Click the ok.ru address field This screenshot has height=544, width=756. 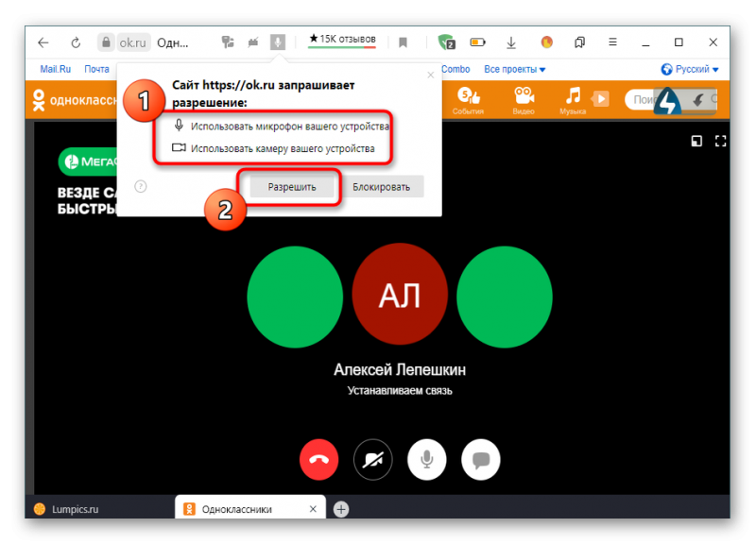pos(132,42)
